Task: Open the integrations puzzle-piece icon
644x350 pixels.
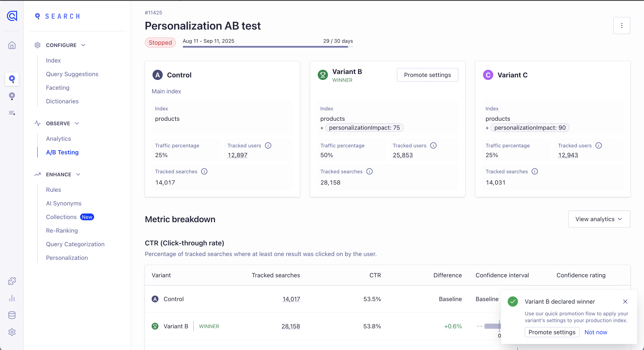Action: pos(12,281)
